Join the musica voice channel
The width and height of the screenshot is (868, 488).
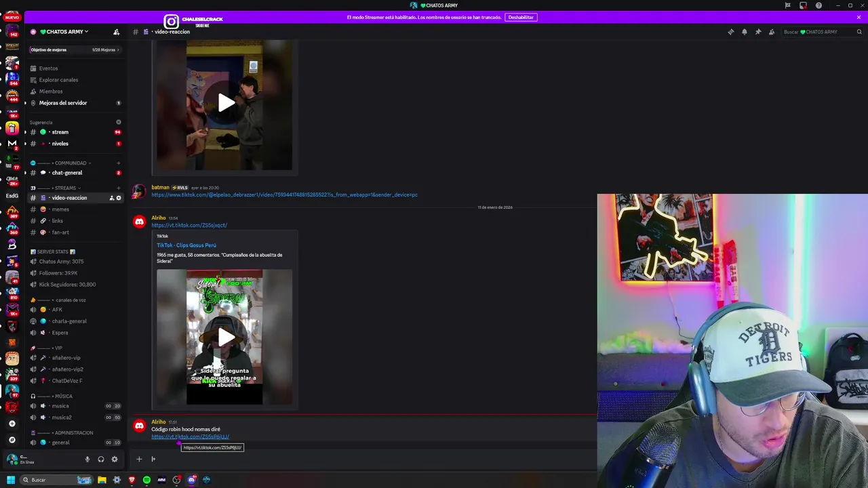click(75, 406)
